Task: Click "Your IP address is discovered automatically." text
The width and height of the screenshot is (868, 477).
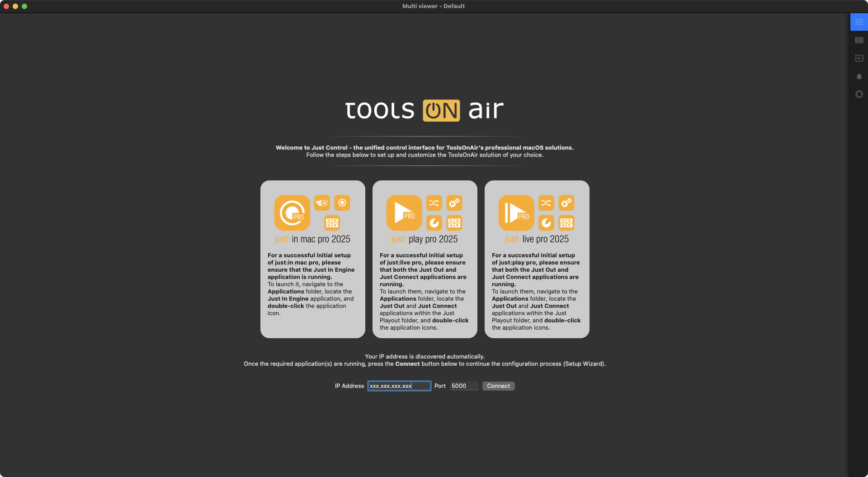Action: pyautogui.click(x=425, y=357)
